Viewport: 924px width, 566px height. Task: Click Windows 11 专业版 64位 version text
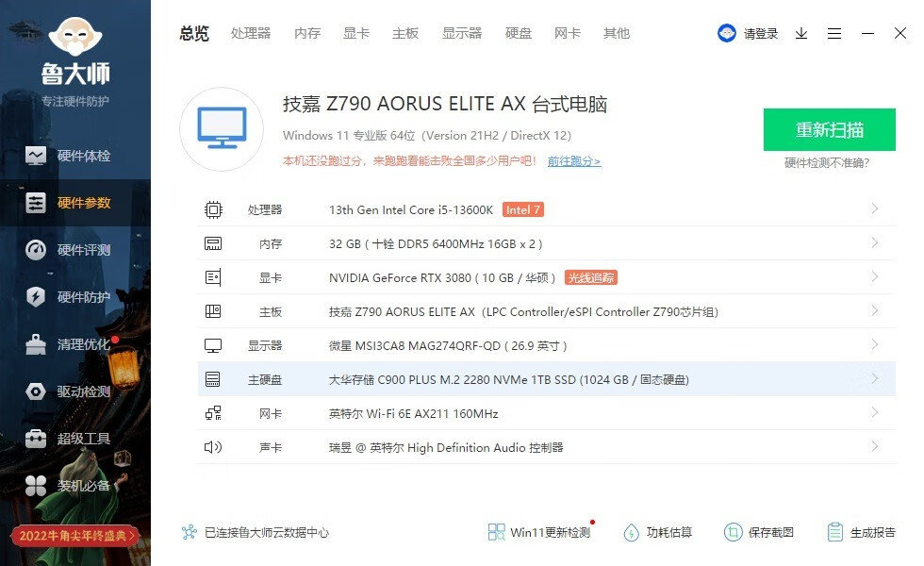(426, 136)
